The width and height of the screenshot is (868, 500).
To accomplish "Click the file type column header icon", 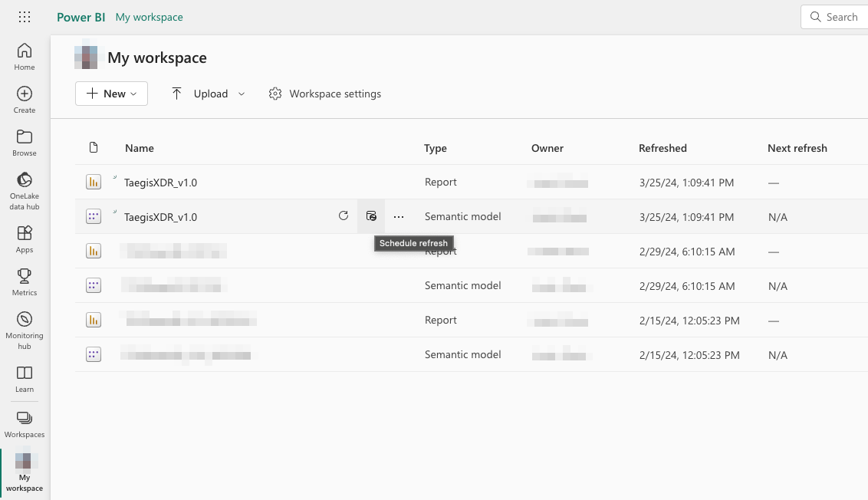I will pyautogui.click(x=94, y=147).
